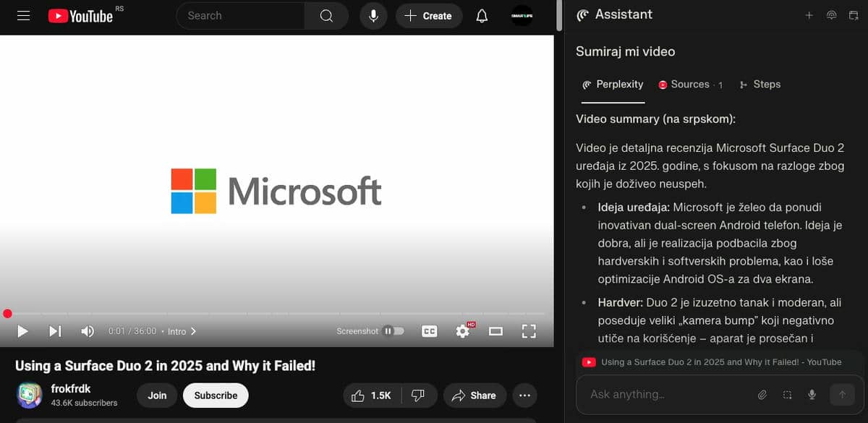Open more actions three-dot menu
Image resolution: width=868 pixels, height=423 pixels.
pyautogui.click(x=524, y=396)
